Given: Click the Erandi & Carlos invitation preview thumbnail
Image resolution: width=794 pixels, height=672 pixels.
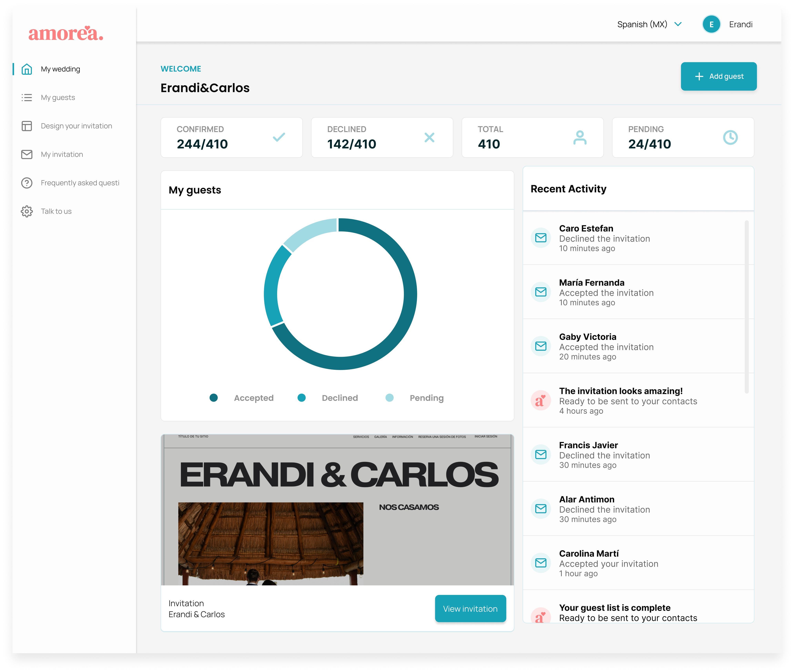Looking at the screenshot, I should coord(337,510).
